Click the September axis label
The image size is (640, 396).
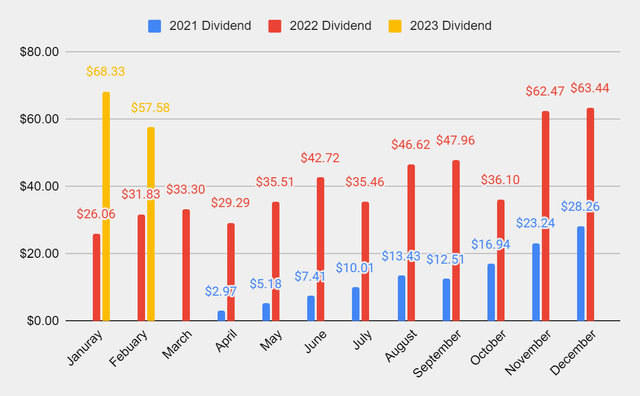(437, 354)
